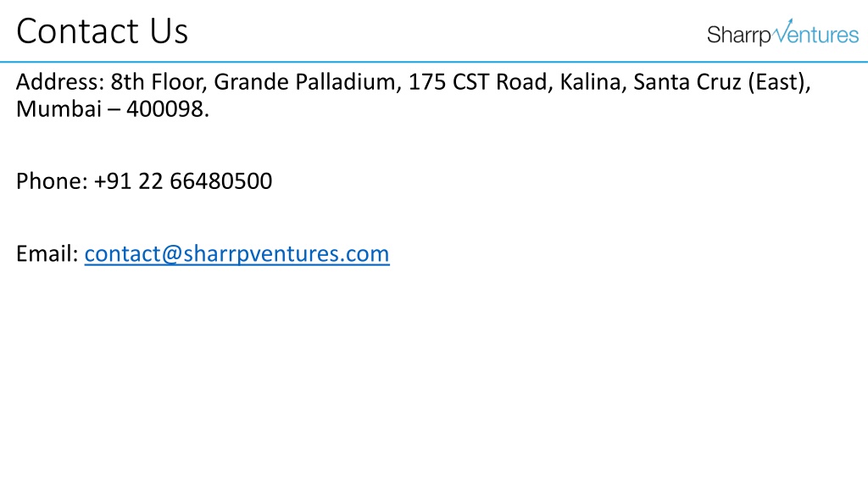868x488 pixels.
Task: Click the sharrpventures.com domain part of the link
Action: tap(287, 254)
